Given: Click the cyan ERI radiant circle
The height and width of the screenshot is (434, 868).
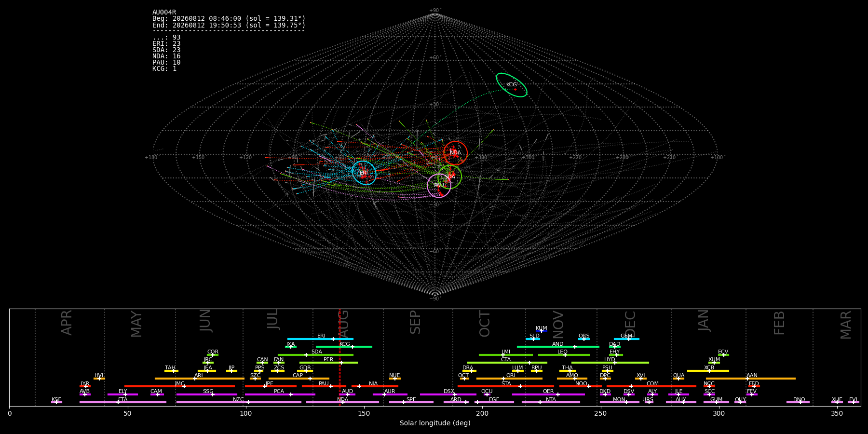Looking at the screenshot, I should [364, 173].
